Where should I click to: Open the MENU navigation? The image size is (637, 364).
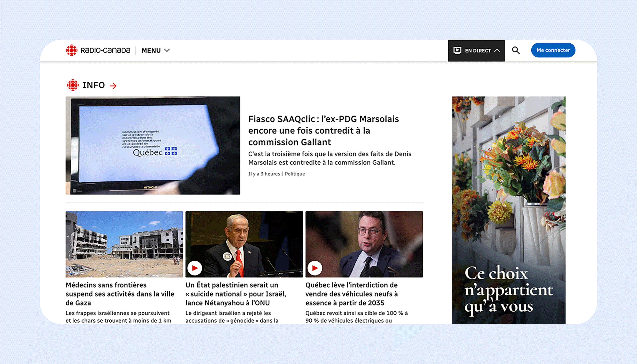[x=156, y=51]
